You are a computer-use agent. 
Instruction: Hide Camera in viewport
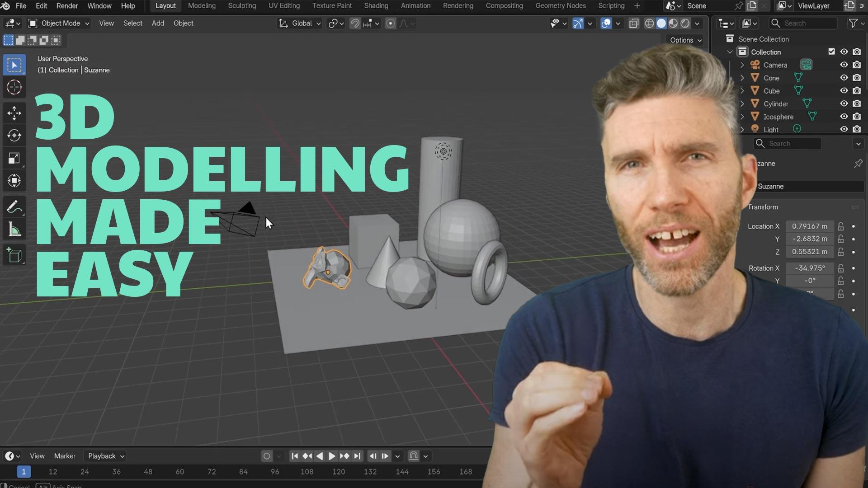tap(844, 65)
